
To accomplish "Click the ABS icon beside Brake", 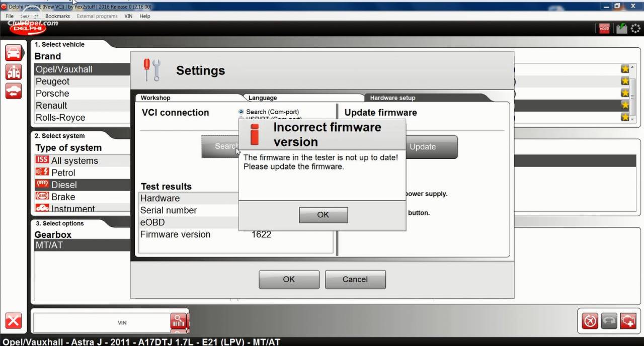I will tap(42, 196).
